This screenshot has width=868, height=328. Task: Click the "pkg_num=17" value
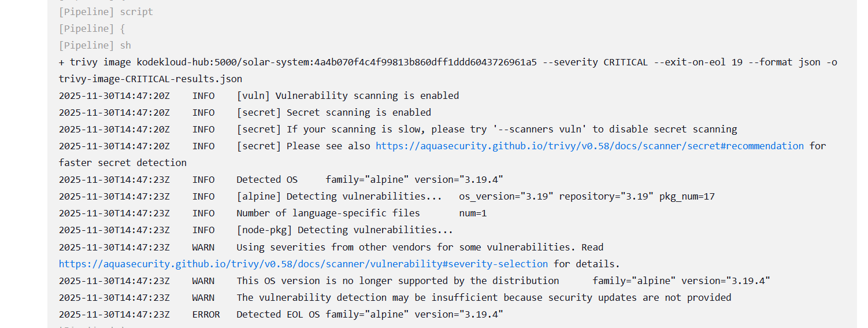pos(687,196)
